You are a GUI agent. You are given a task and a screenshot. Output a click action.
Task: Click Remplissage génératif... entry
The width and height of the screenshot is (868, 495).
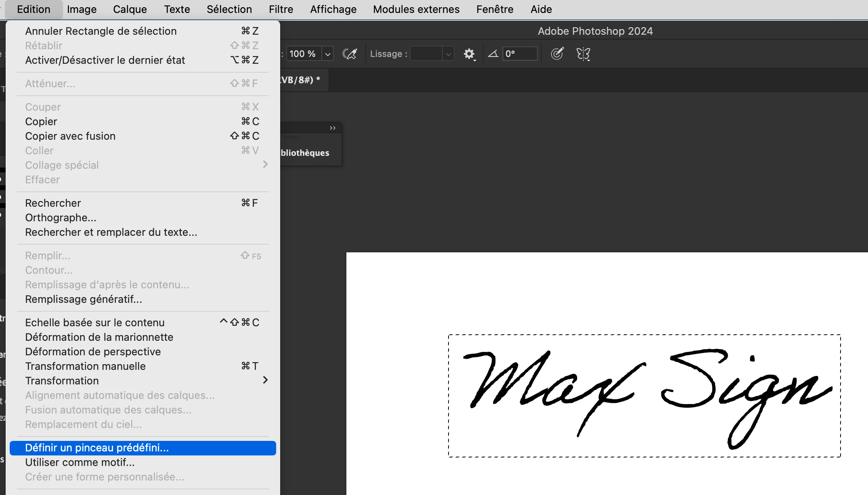84,299
